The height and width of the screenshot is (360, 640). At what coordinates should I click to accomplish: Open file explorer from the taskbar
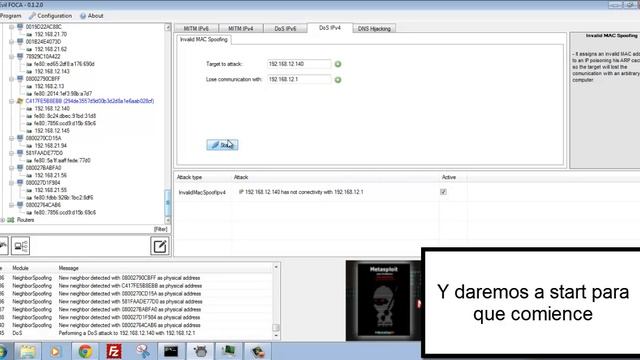(28, 351)
